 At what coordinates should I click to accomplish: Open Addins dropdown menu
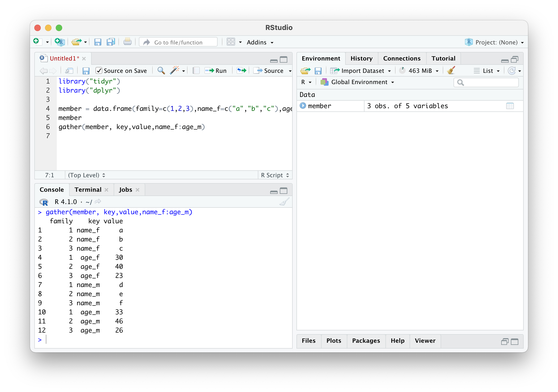(x=260, y=42)
